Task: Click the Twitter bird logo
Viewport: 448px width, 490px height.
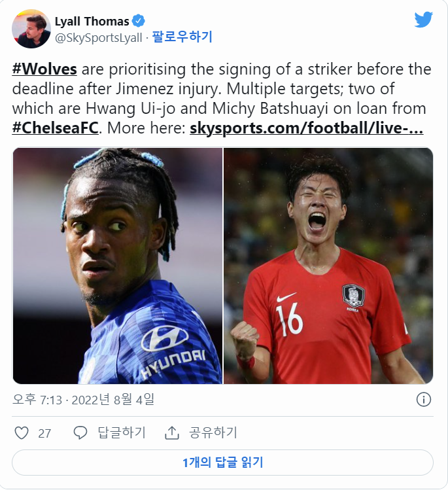Action: pyautogui.click(x=424, y=20)
